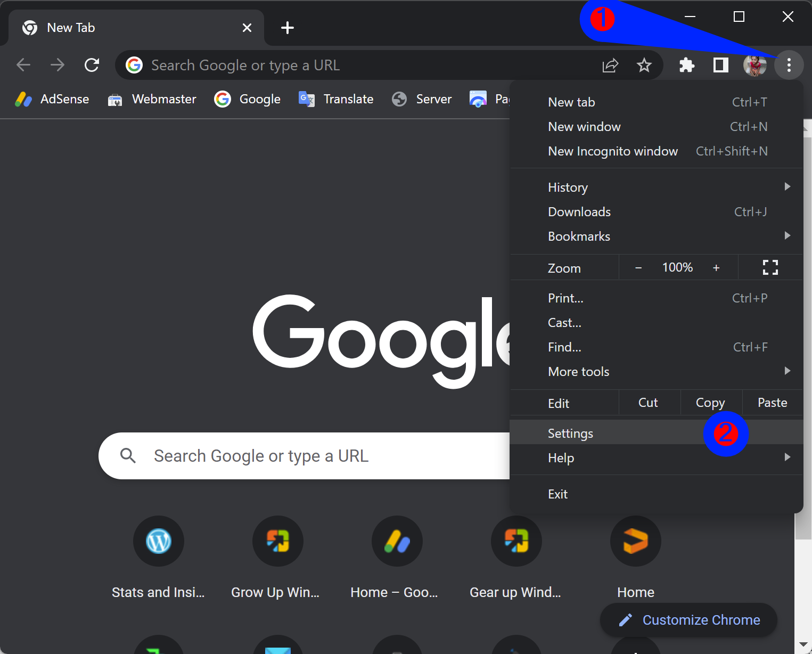
Task: Open the profile avatar
Action: coord(754,66)
